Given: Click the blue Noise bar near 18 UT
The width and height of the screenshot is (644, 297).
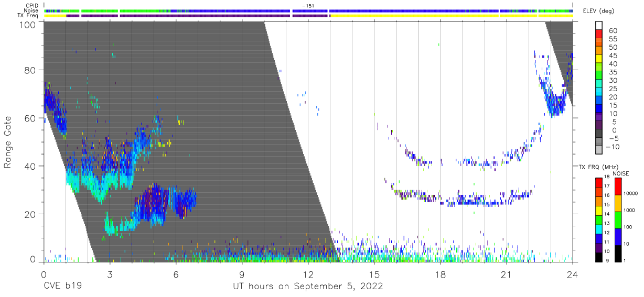Looking at the screenshot, I should [x=414, y=10].
